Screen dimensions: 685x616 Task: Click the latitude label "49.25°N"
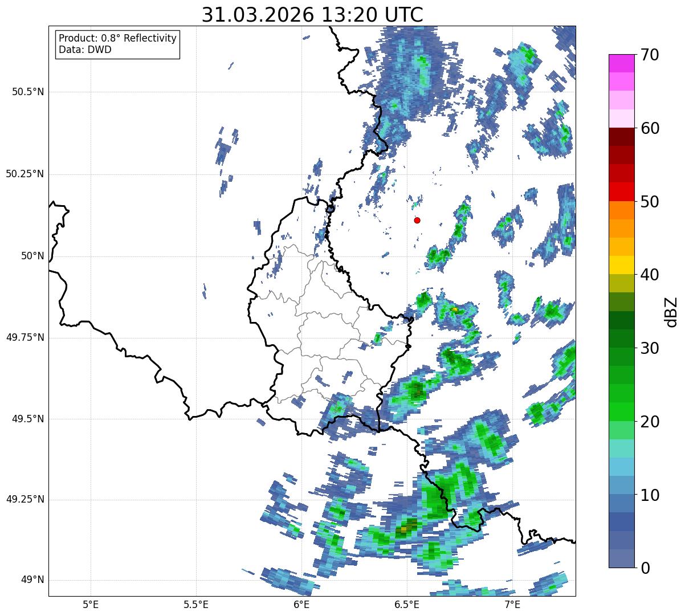pyautogui.click(x=25, y=499)
